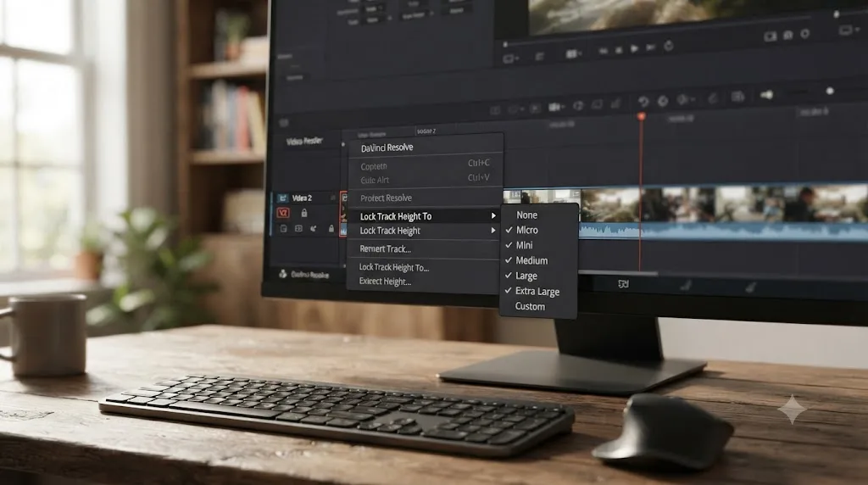Click the Video 2 track name
Screen dimensions: 868x485
(x=302, y=198)
